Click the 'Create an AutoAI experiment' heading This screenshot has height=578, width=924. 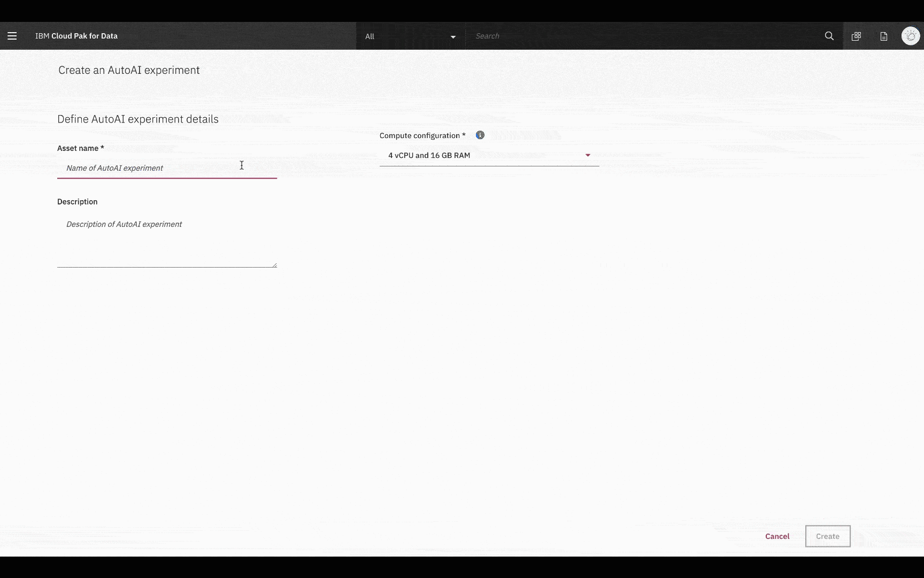pos(129,70)
